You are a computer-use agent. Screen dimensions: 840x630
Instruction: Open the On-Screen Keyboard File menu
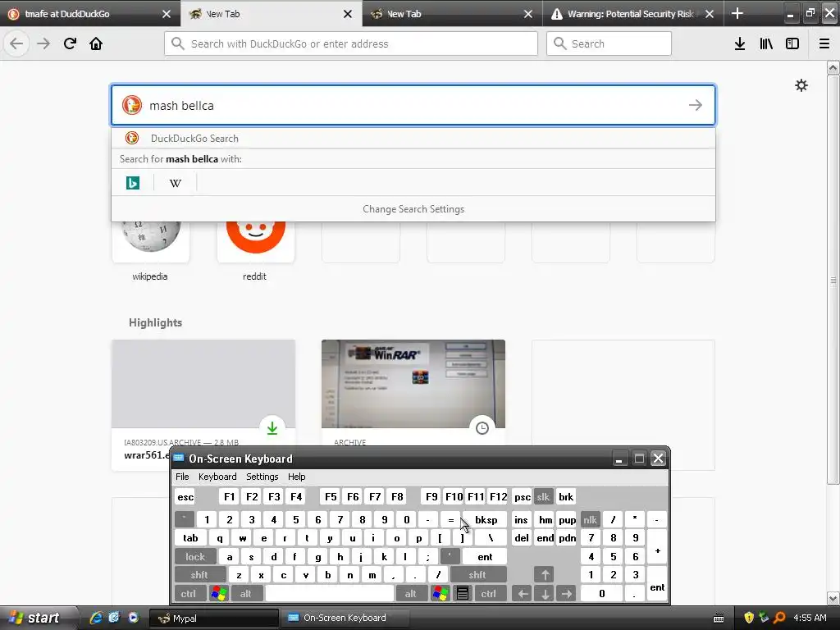point(182,477)
